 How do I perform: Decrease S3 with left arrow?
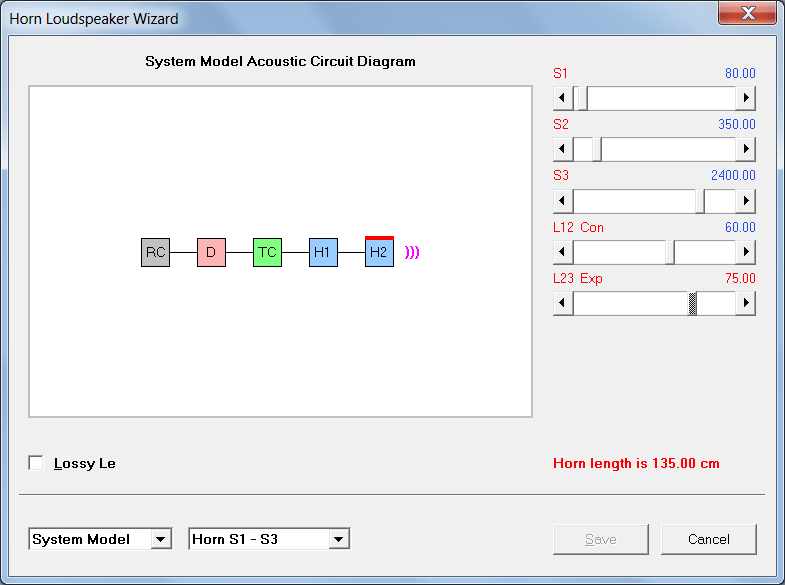tap(563, 201)
